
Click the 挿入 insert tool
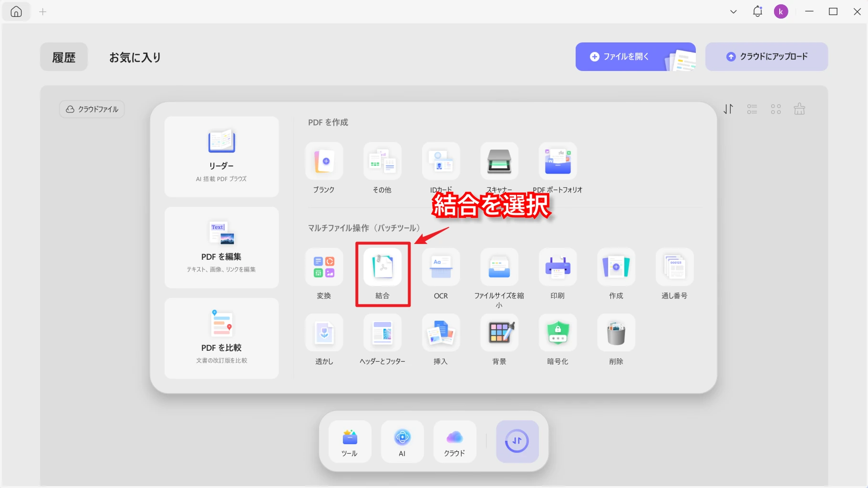[x=441, y=333]
